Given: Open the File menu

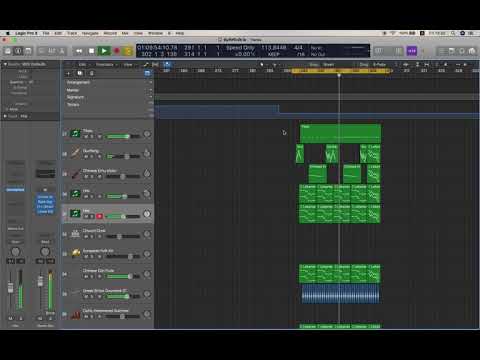Looking at the screenshot, I should coord(46,33).
